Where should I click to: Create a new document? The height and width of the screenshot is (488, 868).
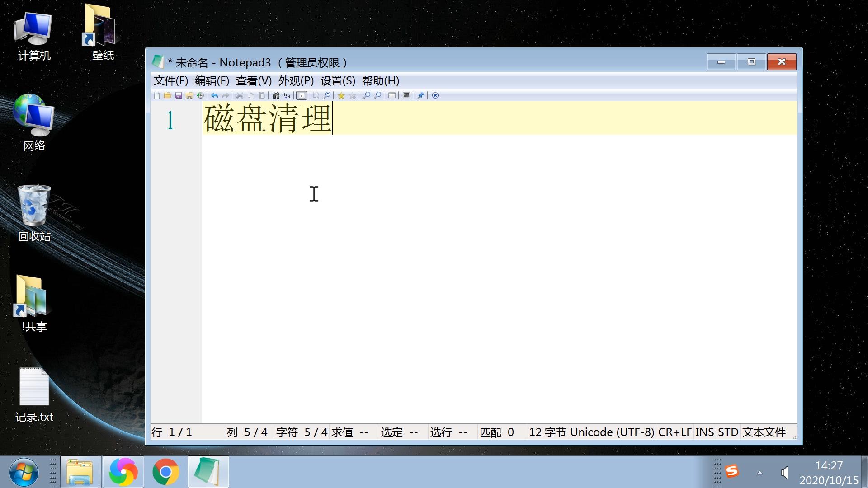157,95
